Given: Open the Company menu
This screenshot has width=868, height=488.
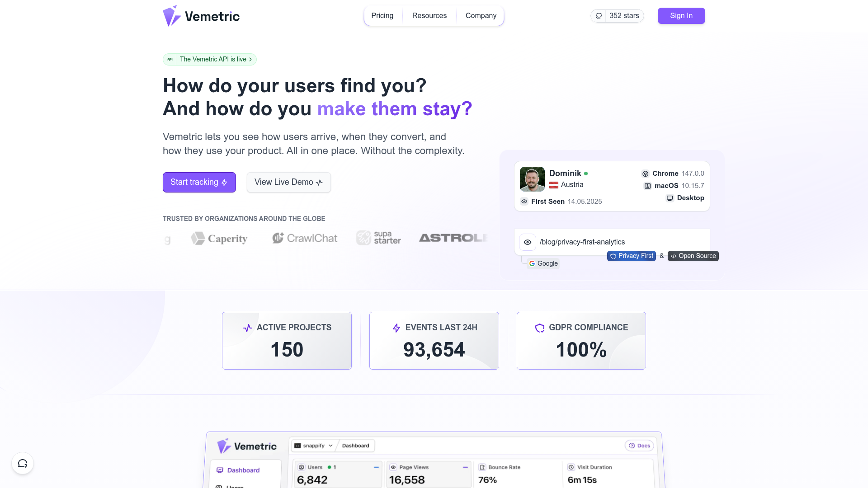Looking at the screenshot, I should (481, 16).
